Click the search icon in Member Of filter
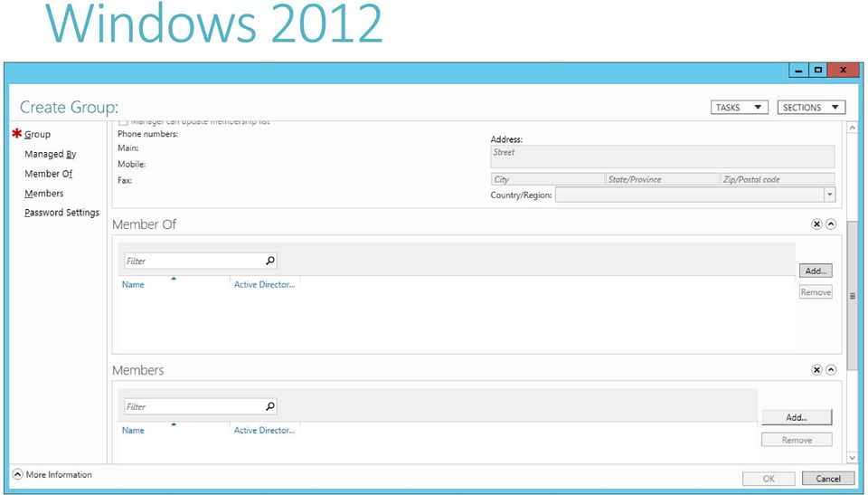 click(x=270, y=260)
